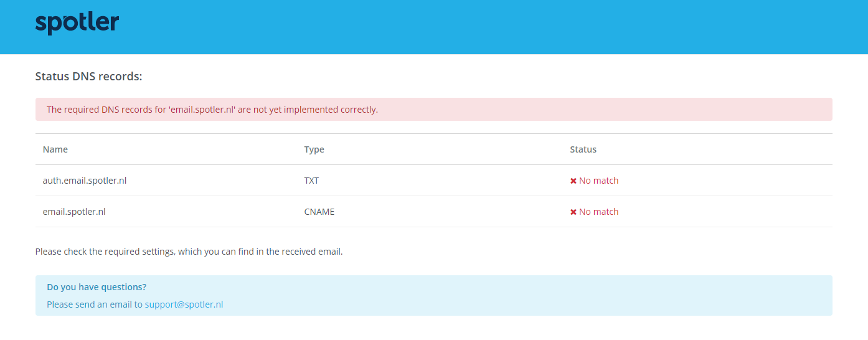Click 'No match' status in the TXT row
Viewport: 868px width, 340px height.
click(x=599, y=181)
